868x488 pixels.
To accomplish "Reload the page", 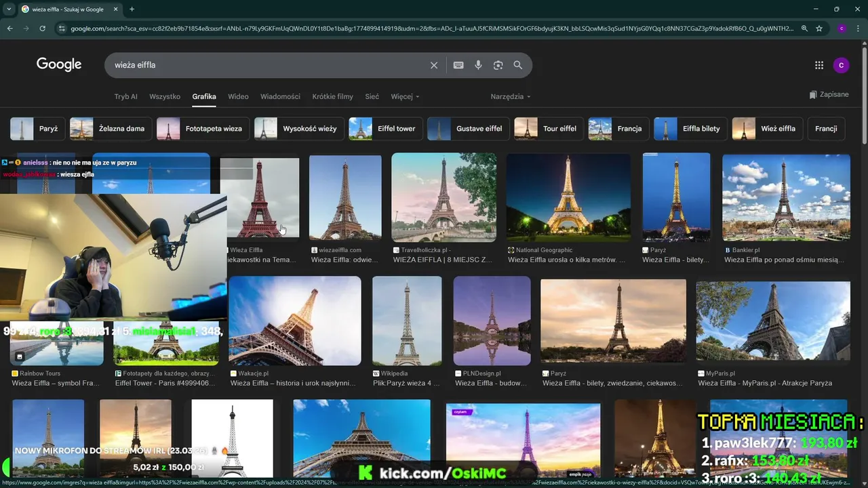I will pyautogui.click(x=42, y=28).
